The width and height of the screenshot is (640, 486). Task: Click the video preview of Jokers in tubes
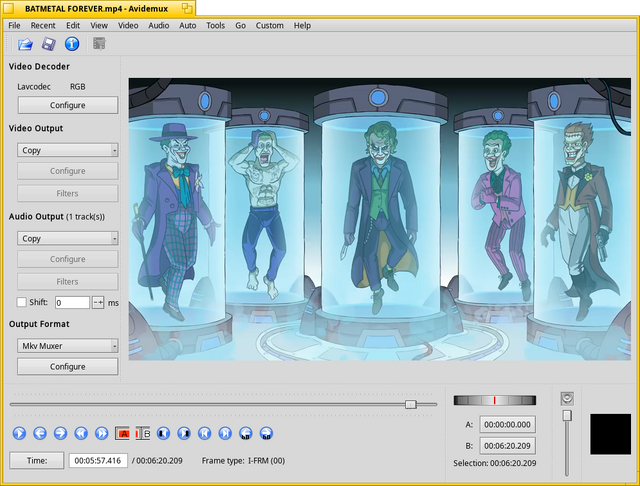380,219
